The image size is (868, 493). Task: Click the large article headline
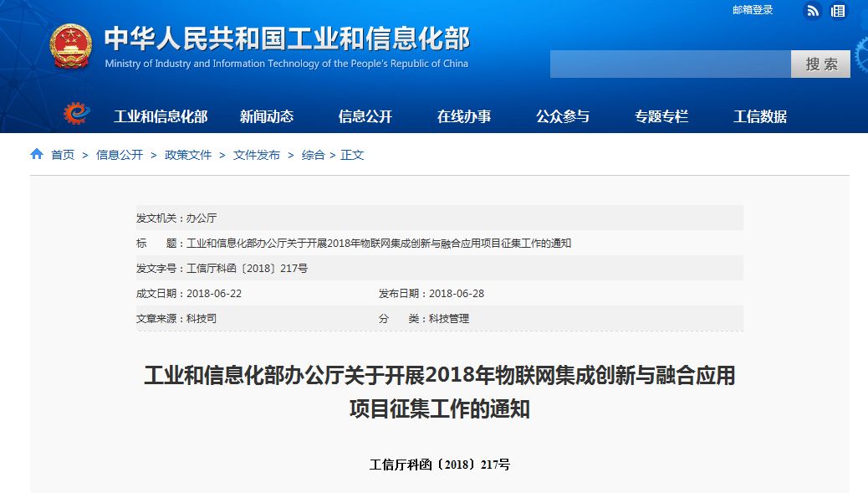point(440,392)
